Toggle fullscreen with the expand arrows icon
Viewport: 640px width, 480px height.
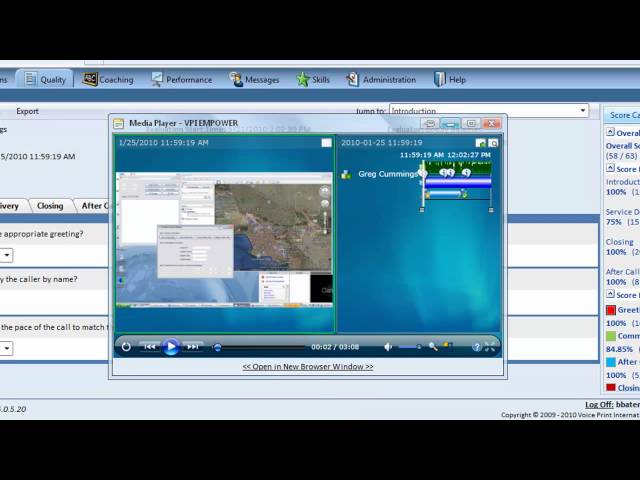(490, 347)
